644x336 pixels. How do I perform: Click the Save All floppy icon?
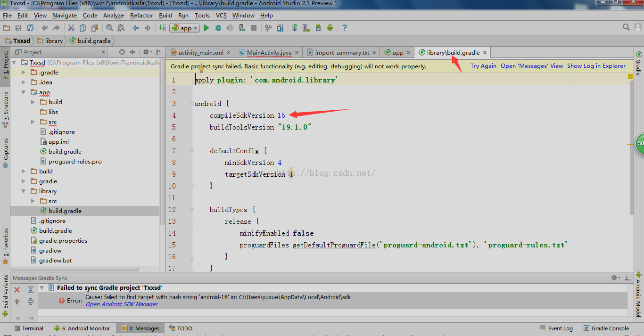18,28
